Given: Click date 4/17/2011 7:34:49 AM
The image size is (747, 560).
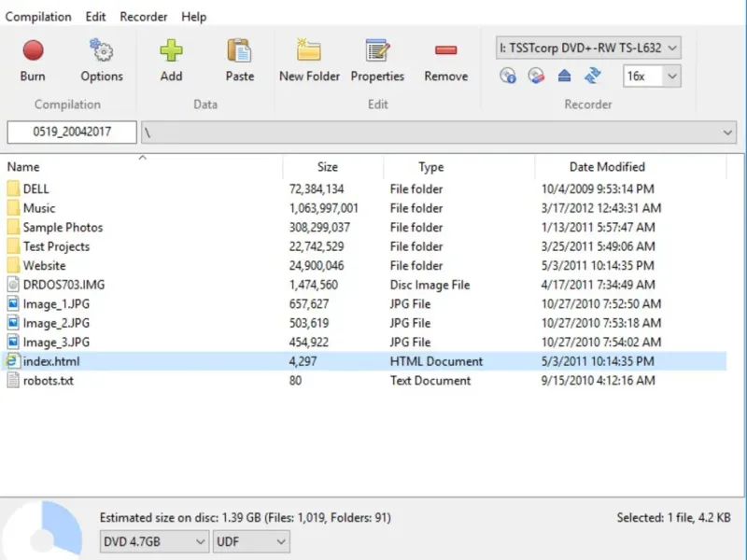Looking at the screenshot, I should [598, 285].
